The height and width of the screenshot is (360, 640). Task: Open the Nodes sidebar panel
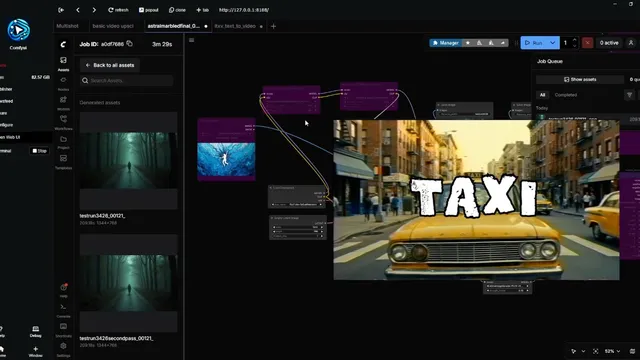(x=63, y=83)
